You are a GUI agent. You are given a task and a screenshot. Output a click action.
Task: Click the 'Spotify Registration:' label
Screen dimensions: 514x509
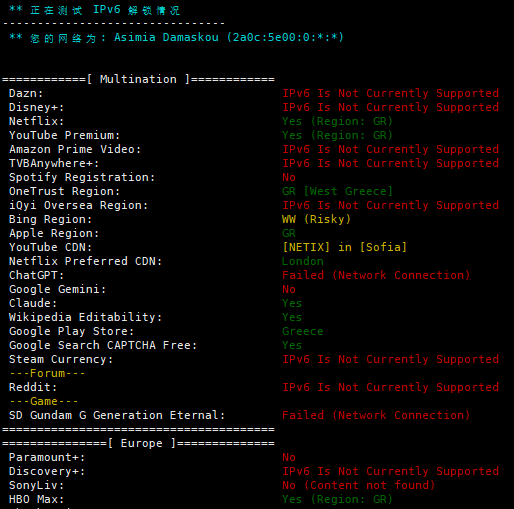point(82,177)
